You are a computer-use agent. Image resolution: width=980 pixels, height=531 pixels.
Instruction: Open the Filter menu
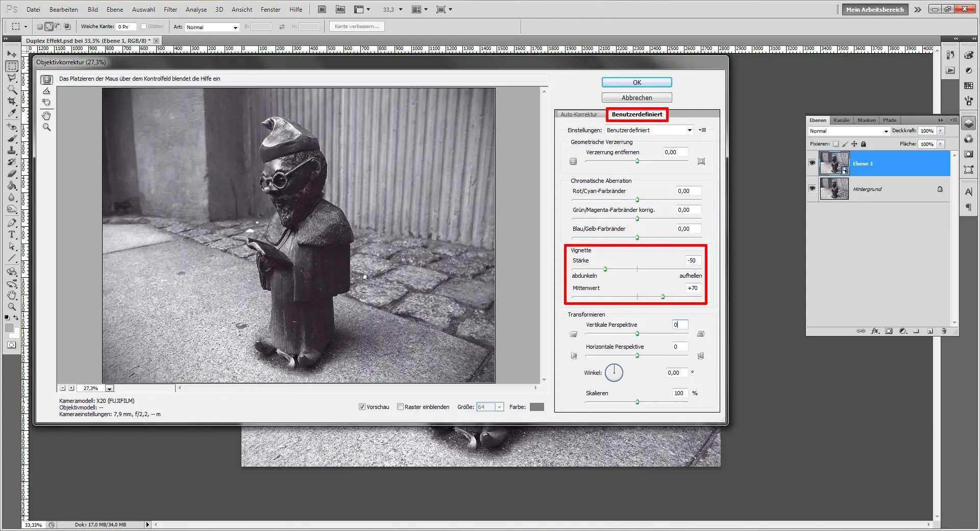pyautogui.click(x=170, y=9)
